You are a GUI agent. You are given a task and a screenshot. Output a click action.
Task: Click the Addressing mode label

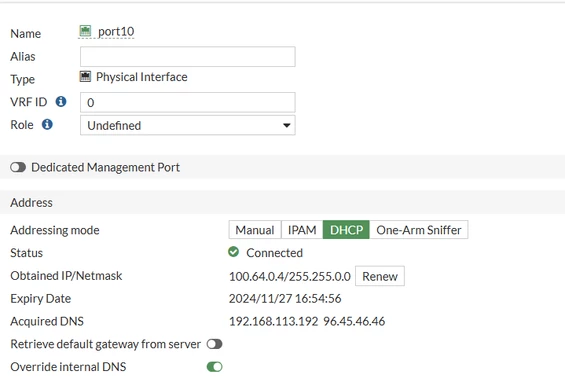[x=55, y=230]
